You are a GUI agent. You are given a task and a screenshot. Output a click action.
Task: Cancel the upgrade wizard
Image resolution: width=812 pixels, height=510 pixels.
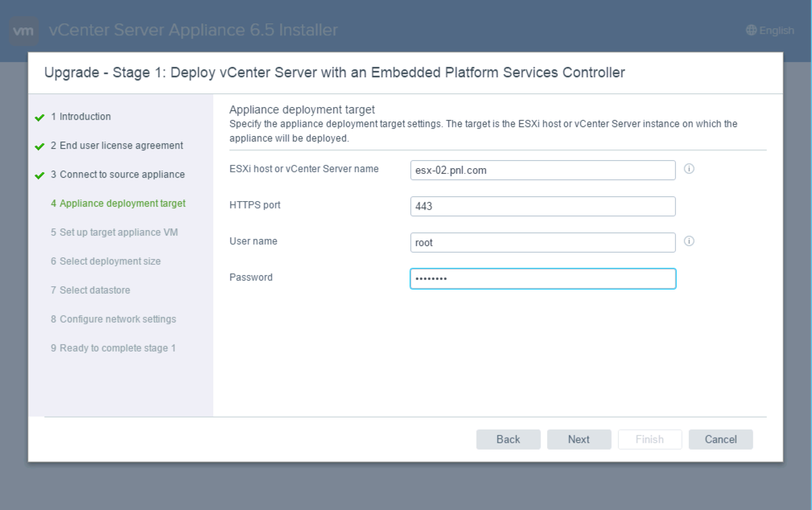point(721,439)
